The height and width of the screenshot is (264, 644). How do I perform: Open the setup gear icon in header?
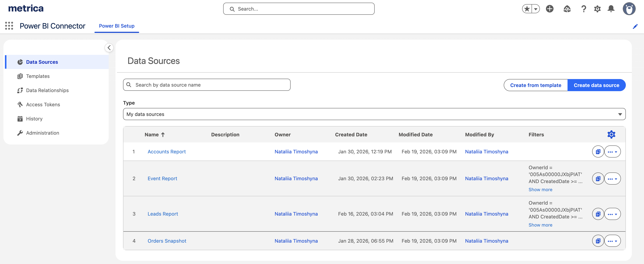(597, 9)
